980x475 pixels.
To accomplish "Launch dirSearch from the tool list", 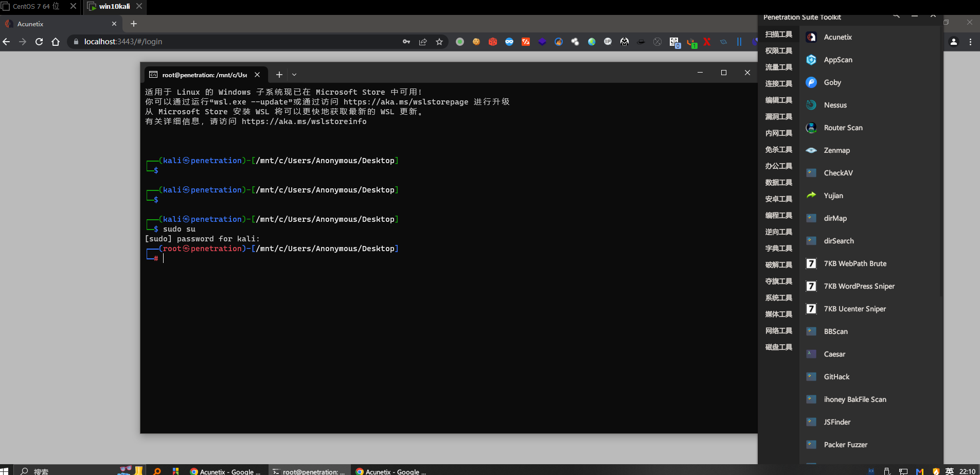I will (838, 241).
